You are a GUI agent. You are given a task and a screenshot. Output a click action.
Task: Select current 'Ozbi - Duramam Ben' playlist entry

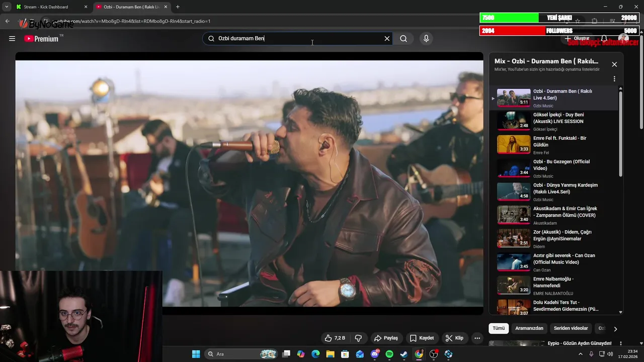coord(553,98)
